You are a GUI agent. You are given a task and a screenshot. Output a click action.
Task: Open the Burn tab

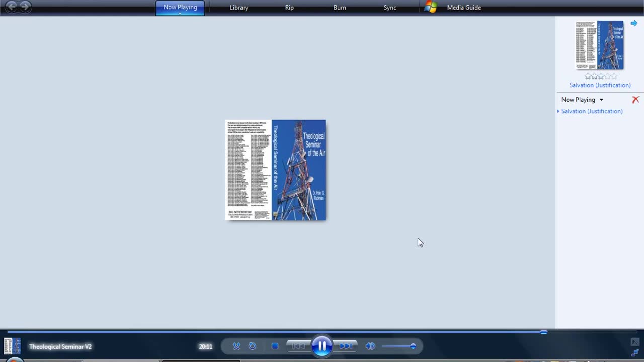(x=340, y=8)
